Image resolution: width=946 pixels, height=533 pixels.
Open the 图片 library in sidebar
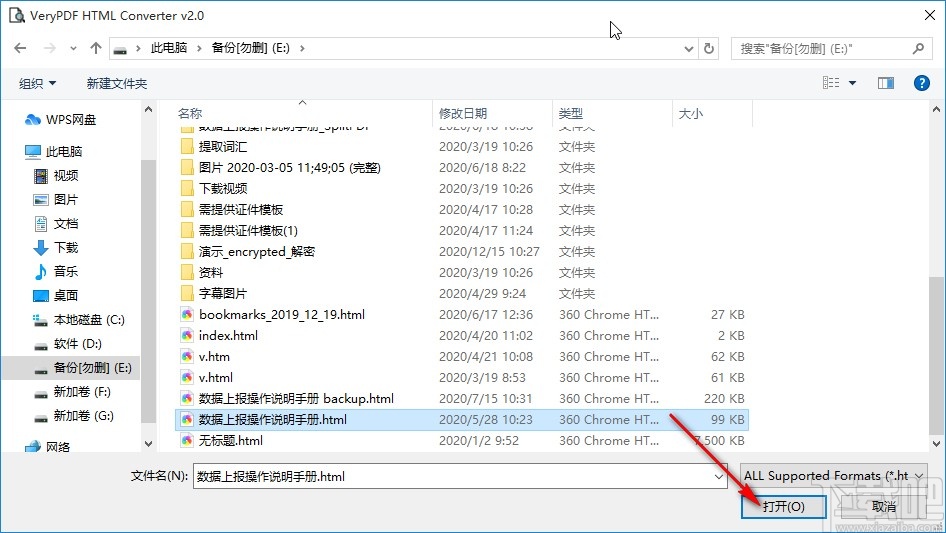pyautogui.click(x=56, y=200)
